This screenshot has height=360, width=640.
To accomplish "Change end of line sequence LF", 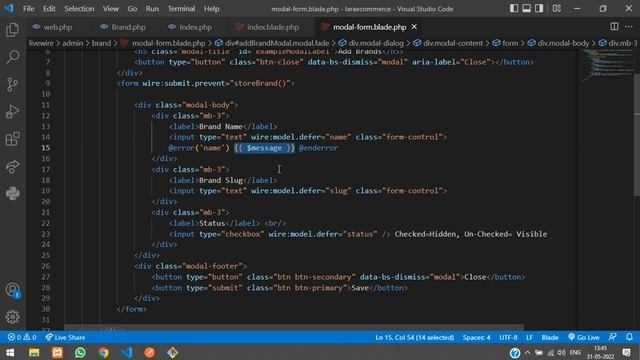I will point(529,337).
